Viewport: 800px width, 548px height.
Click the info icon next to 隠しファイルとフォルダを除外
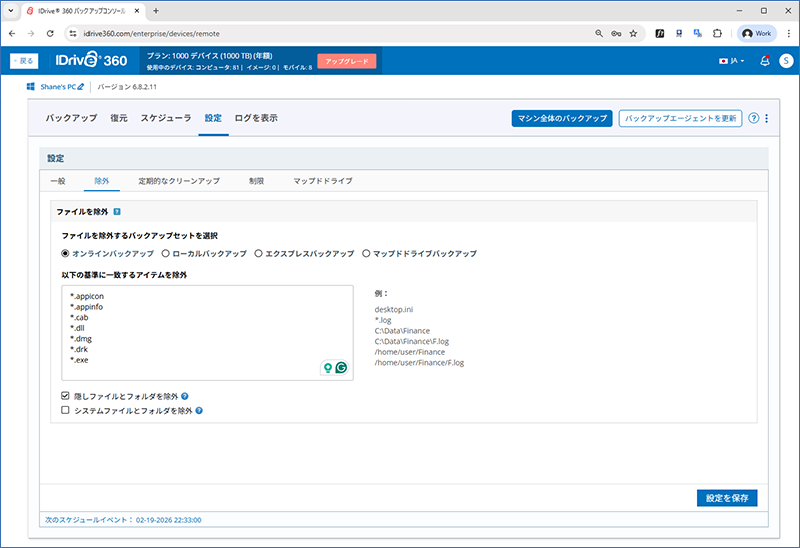(185, 396)
